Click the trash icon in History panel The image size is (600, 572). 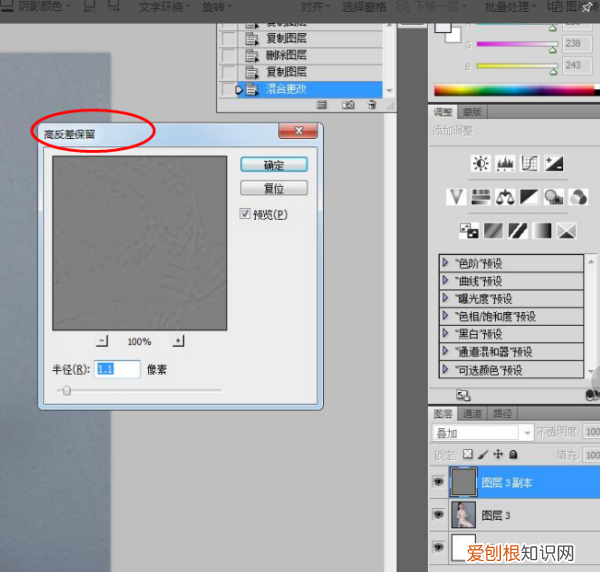371,104
